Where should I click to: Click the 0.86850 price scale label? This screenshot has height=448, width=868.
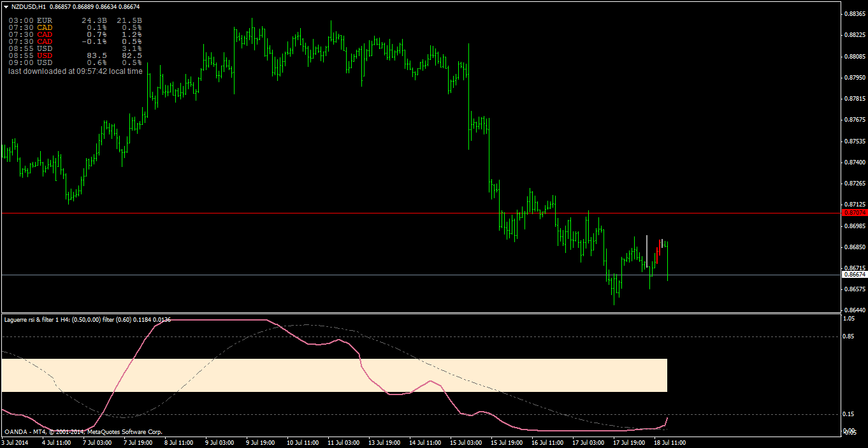[854, 247]
